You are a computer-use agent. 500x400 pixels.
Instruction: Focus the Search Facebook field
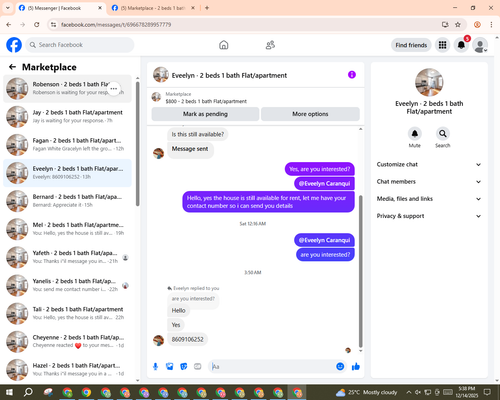[80, 45]
